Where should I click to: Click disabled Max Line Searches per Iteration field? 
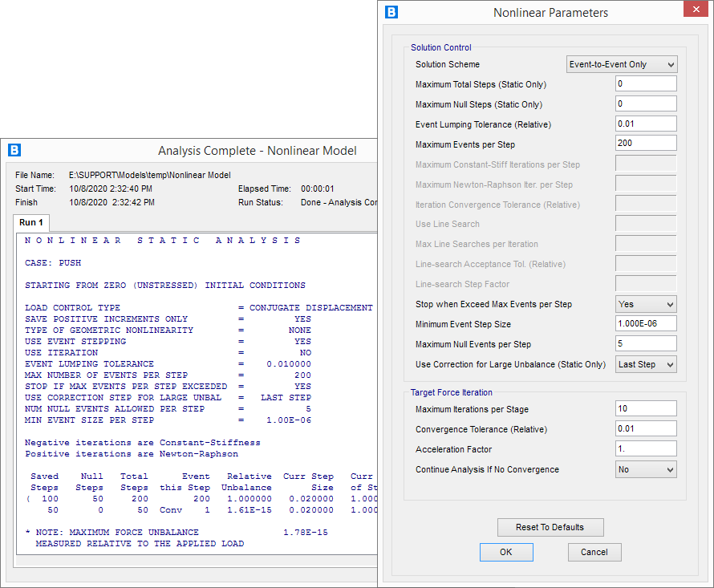[646, 244]
